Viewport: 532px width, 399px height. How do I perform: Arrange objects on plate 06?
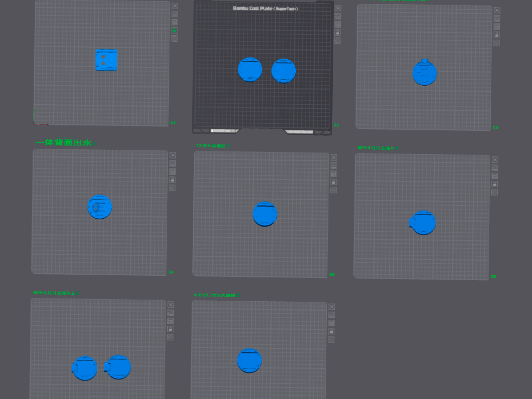[495, 176]
